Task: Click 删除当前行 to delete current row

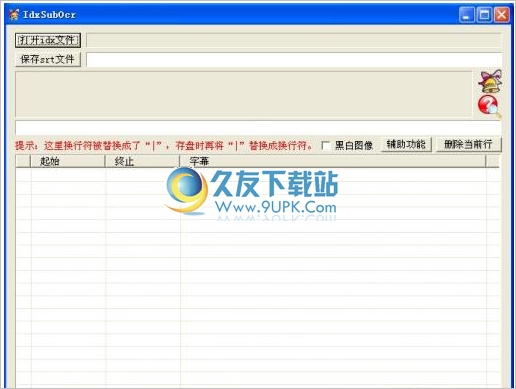Action: (468, 145)
